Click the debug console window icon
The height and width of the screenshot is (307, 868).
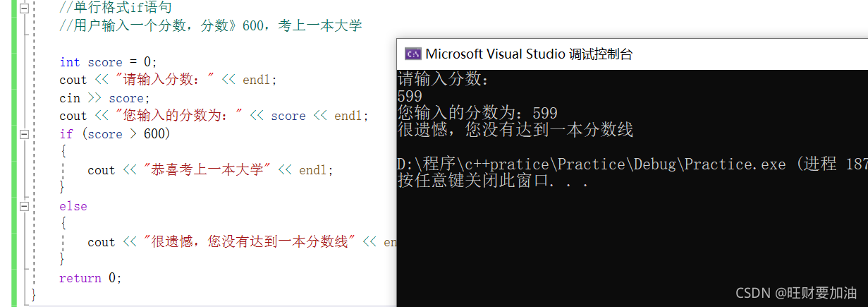click(x=412, y=54)
